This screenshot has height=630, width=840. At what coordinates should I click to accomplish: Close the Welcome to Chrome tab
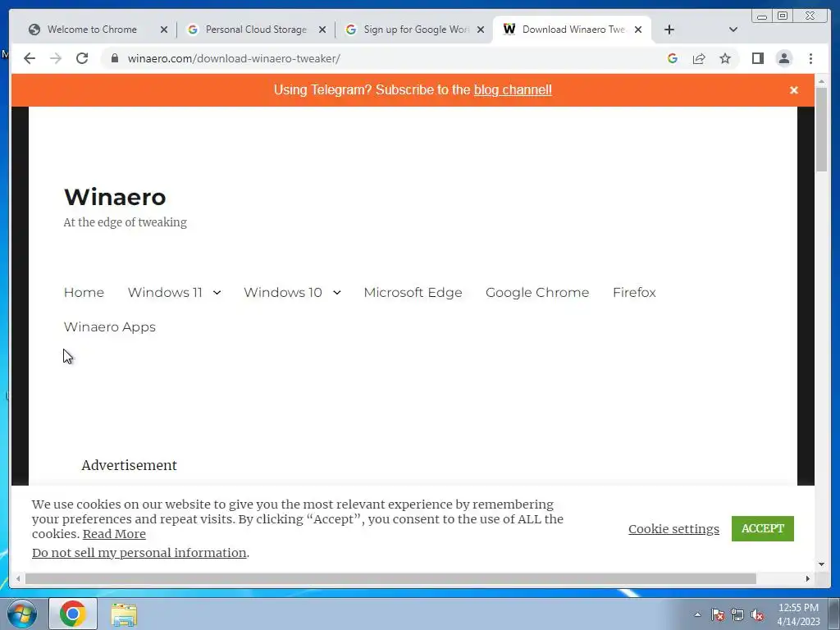tap(164, 30)
